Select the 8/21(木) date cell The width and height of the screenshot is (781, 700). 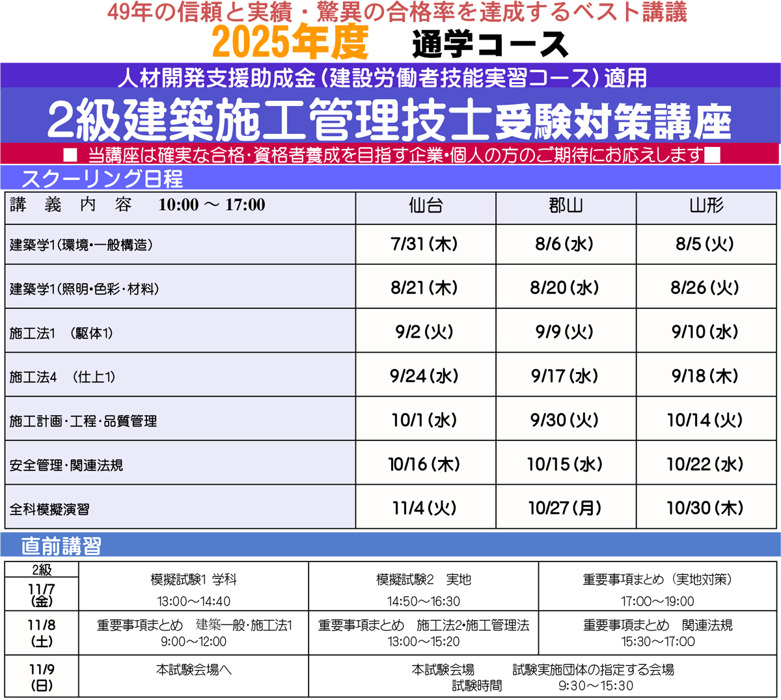coord(426,287)
